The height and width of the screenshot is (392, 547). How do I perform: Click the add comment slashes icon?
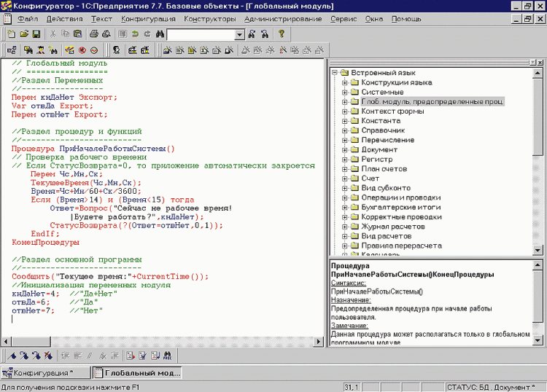[90, 356]
